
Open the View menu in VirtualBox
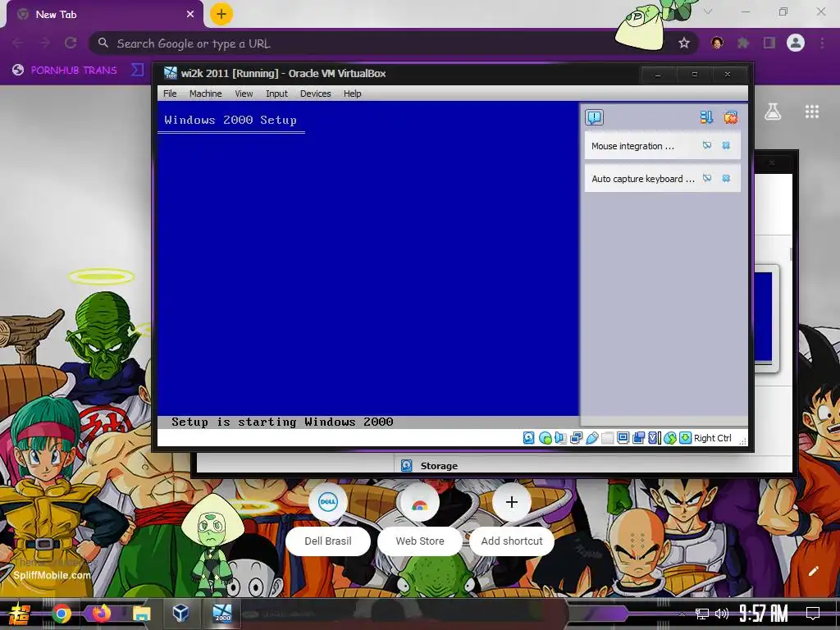tap(243, 94)
